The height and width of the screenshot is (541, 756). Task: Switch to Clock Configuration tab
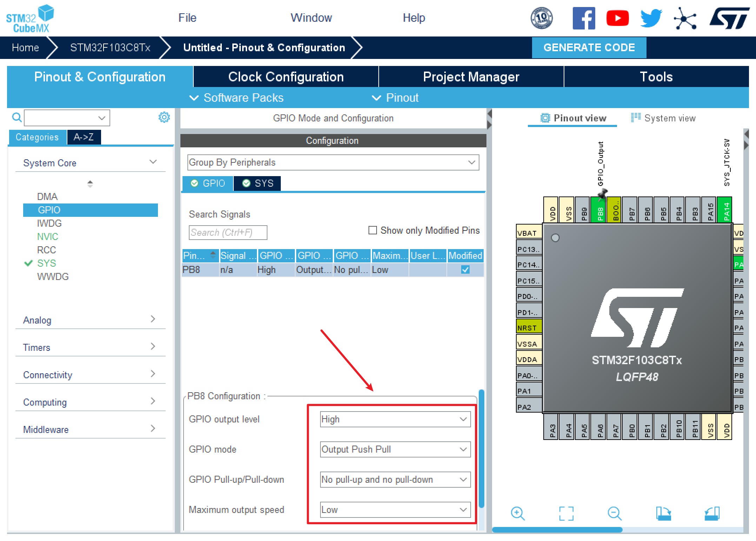click(x=286, y=77)
